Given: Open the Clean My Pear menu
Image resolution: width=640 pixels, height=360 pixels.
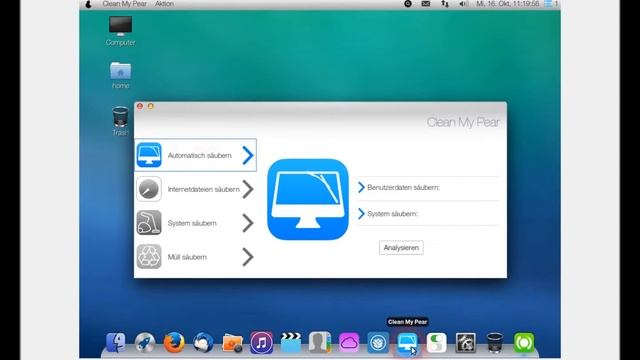Looking at the screenshot, I should [x=124, y=4].
